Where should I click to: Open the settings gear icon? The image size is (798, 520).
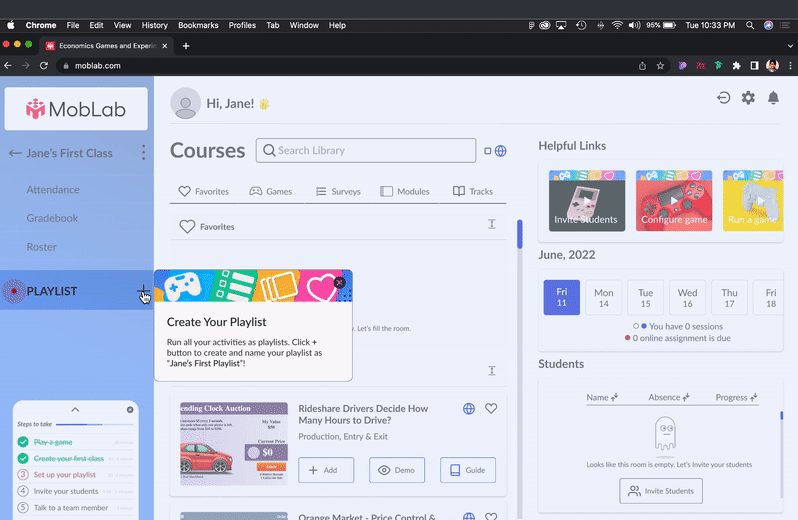[x=748, y=98]
